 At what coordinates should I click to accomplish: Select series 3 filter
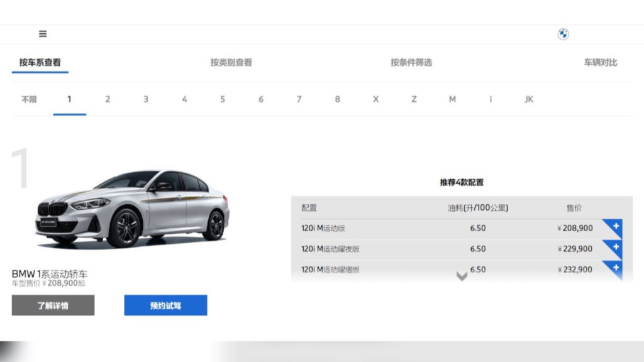coord(146,99)
